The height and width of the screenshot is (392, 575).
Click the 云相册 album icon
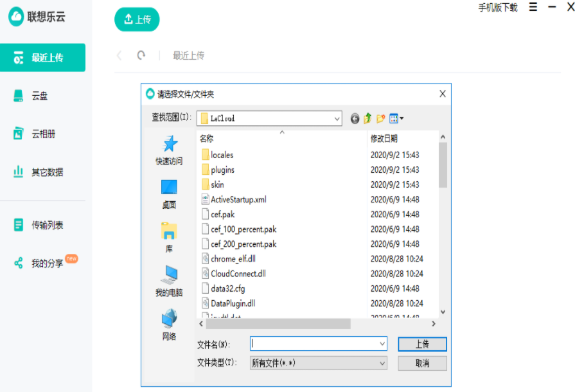(x=19, y=134)
